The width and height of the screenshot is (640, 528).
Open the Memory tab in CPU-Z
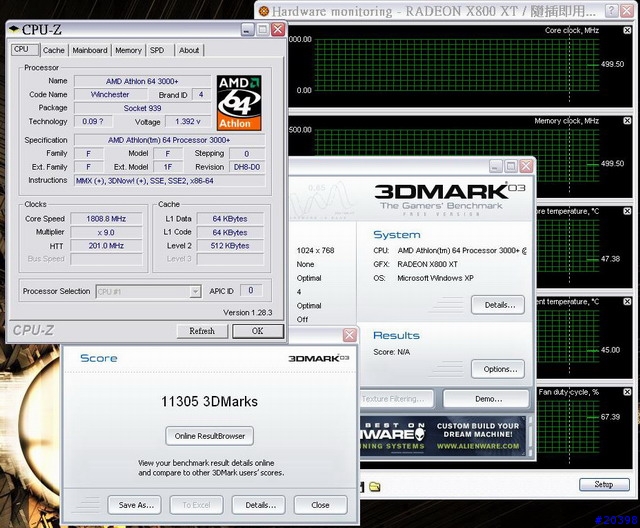click(128, 50)
